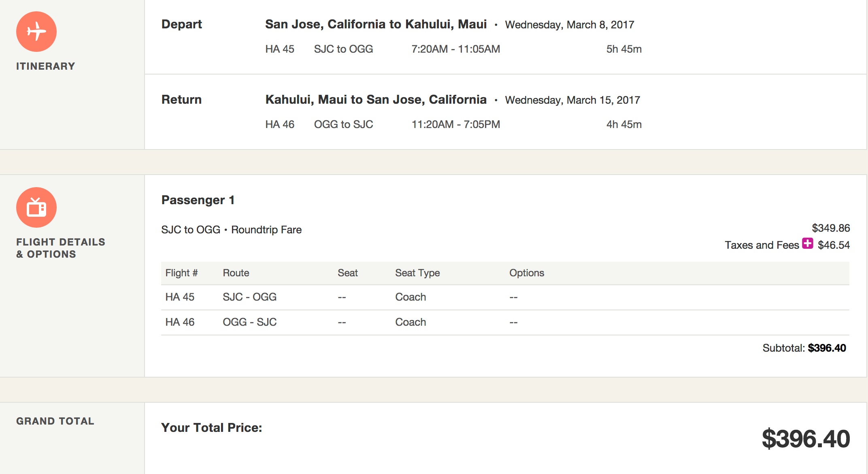Select seat placeholder for HA 45 row

(342, 297)
